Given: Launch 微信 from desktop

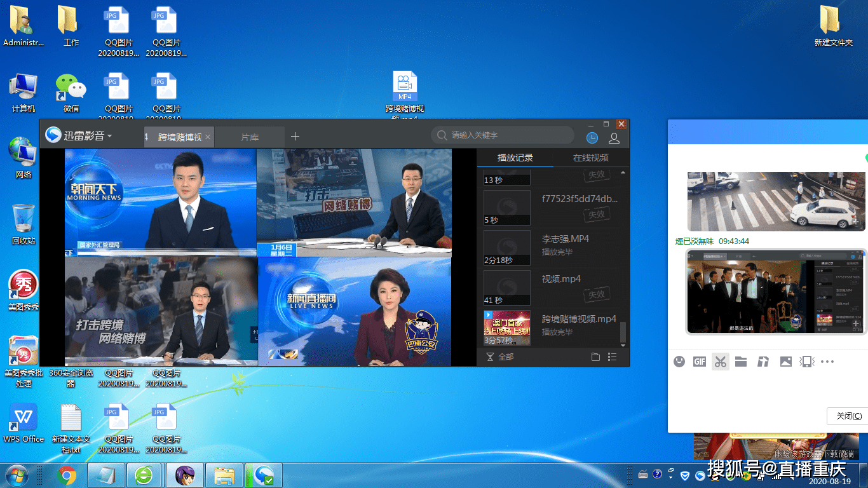Looking at the screenshot, I should coord(71,93).
